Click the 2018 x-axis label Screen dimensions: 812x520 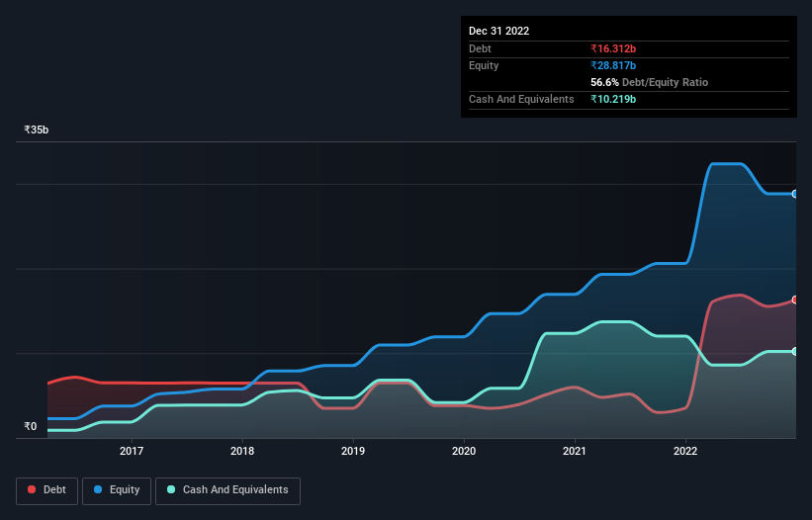point(242,451)
